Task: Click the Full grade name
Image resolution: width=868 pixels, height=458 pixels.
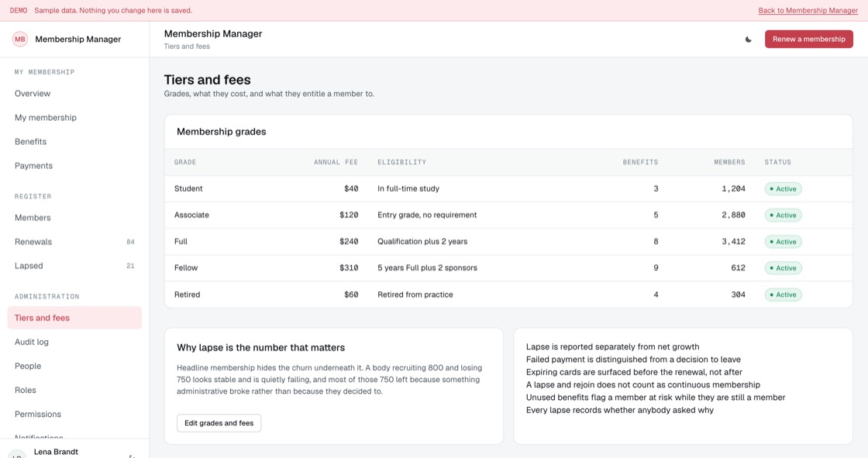Action: pyautogui.click(x=181, y=242)
